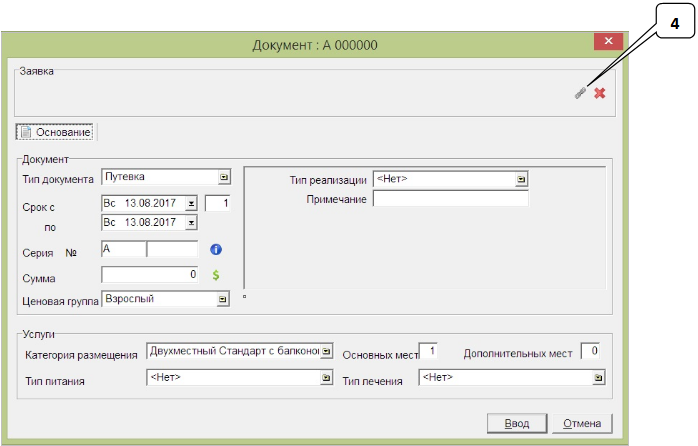This screenshot has width=698, height=446.
Task: Click the red delete cross icon
Action: (x=600, y=93)
